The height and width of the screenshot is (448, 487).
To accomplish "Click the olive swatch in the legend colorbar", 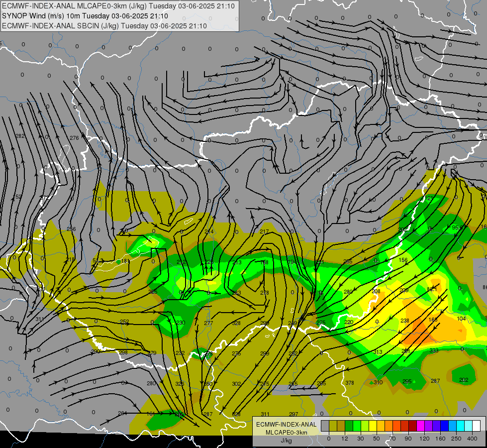I will point(333,426).
